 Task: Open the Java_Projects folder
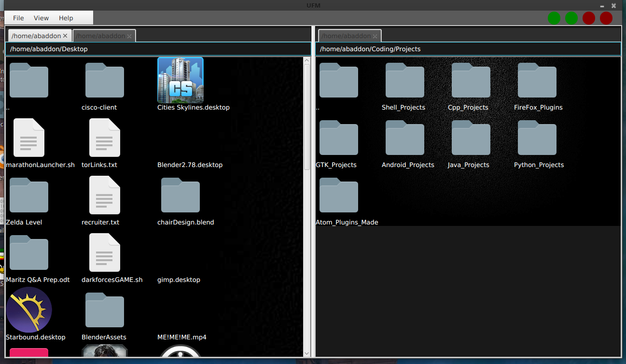point(471,138)
